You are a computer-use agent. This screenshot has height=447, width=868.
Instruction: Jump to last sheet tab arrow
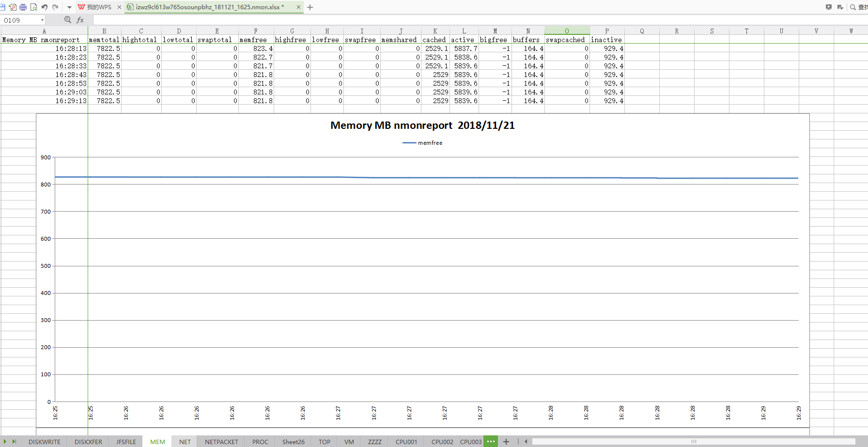pyautogui.click(x=14, y=442)
